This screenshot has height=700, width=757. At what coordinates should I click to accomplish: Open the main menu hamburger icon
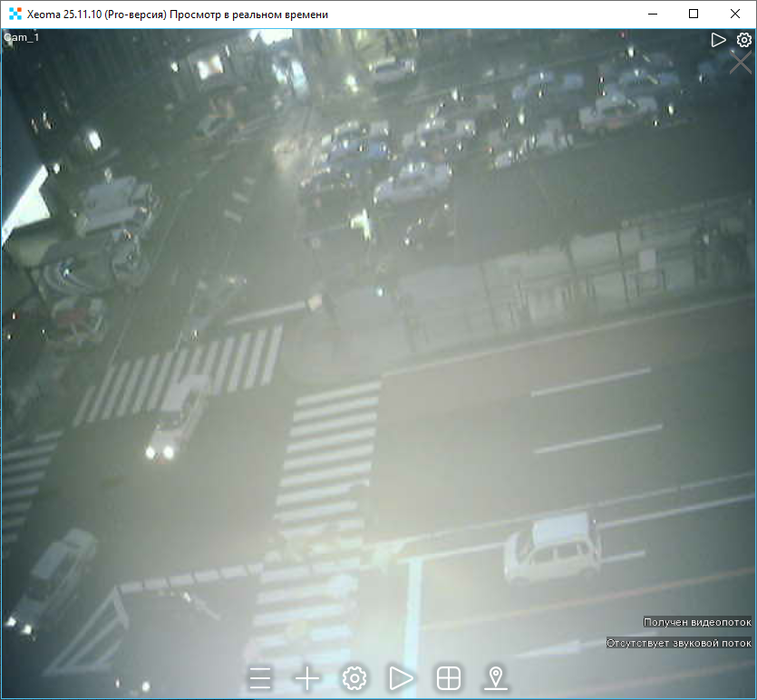261,677
